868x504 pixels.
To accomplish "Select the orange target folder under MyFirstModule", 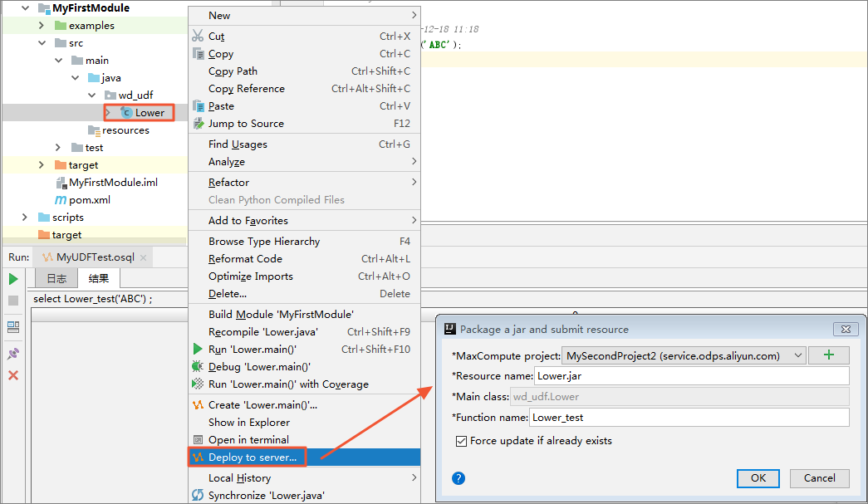I will [x=76, y=165].
